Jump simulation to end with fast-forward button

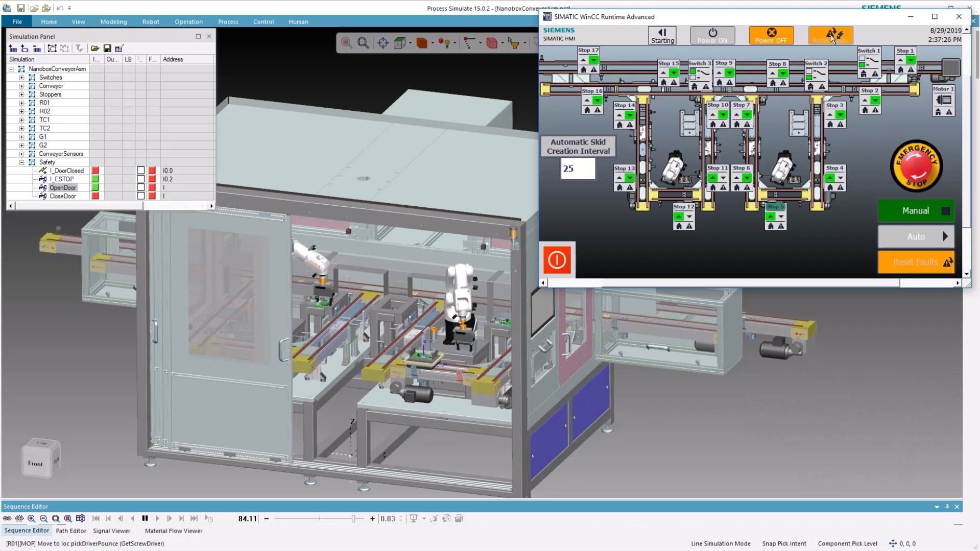pos(194,518)
